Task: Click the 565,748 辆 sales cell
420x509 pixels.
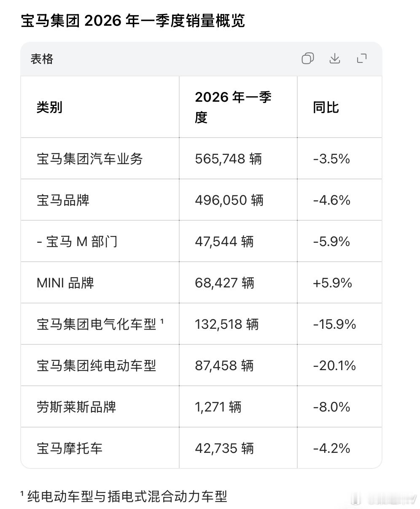Action: point(228,159)
